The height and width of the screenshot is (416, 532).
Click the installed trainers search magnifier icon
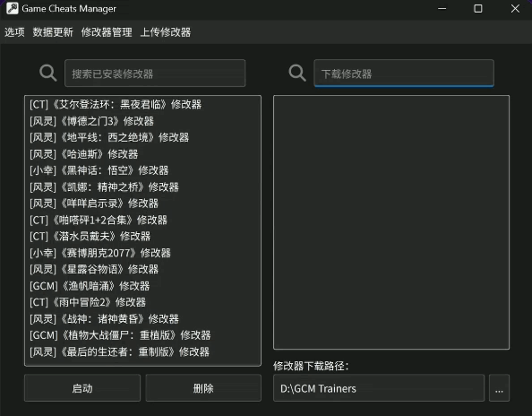tap(47, 73)
